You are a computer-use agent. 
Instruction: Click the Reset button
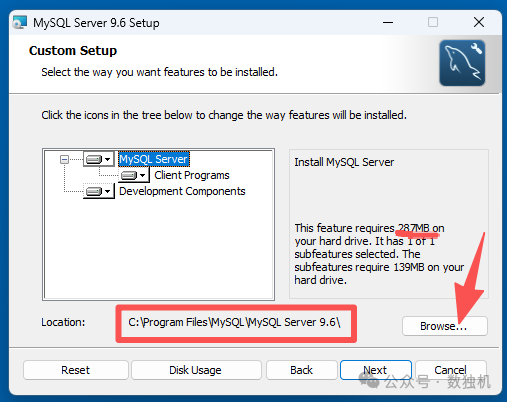76,370
